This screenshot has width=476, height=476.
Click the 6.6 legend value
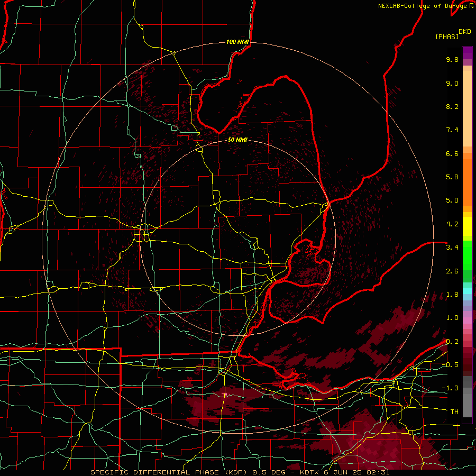coord(452,153)
